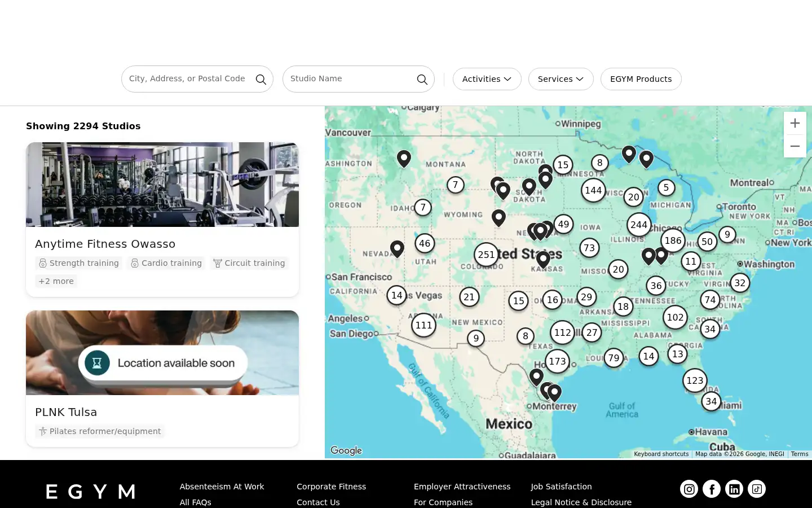This screenshot has width=812, height=508.
Task: Expand the Activities dropdown
Action: pyautogui.click(x=487, y=79)
